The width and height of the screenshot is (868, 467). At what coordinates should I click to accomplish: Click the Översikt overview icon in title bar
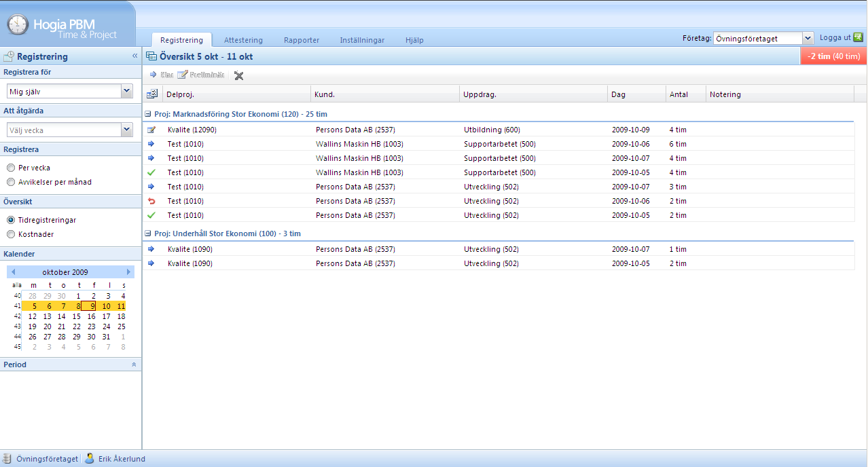click(x=151, y=57)
